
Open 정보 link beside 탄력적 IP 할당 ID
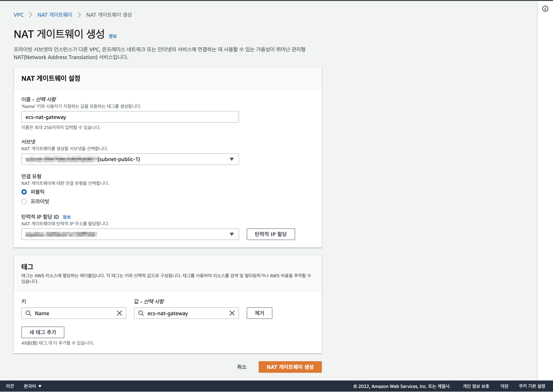(x=67, y=217)
